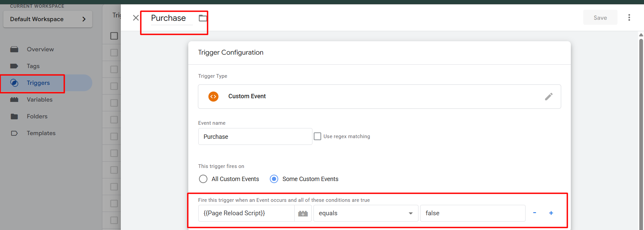Screen dimensions: 644x230
Task: Click the pencil icon to edit trigger type
Action: pos(548,97)
